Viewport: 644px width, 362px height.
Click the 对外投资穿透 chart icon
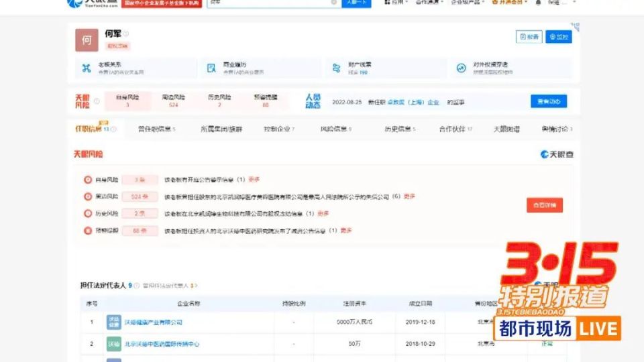tap(462, 68)
